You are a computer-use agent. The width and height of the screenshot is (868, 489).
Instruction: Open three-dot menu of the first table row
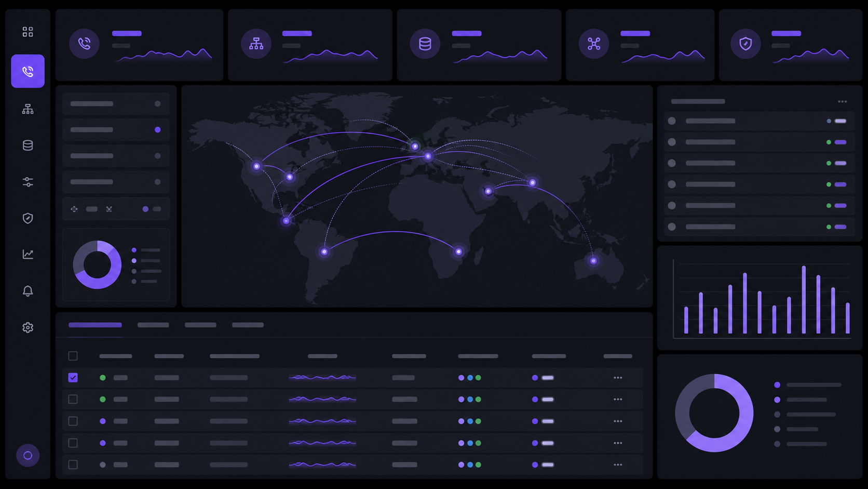(618, 378)
